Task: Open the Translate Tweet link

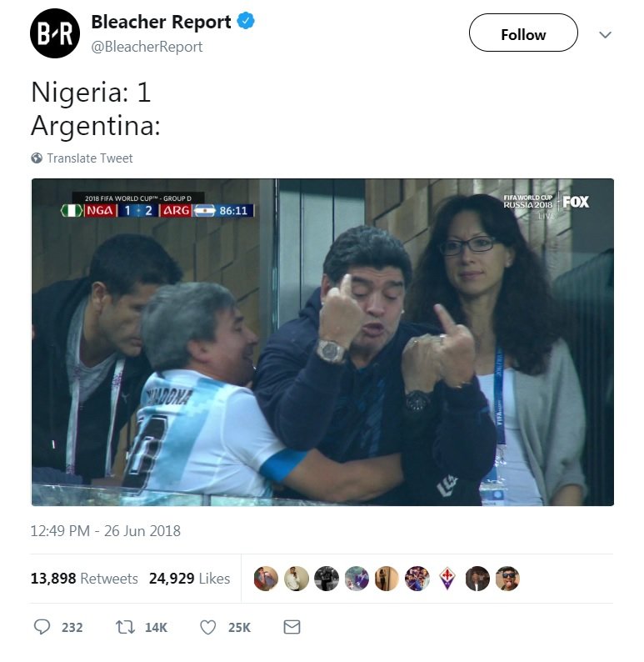Action: [x=90, y=158]
